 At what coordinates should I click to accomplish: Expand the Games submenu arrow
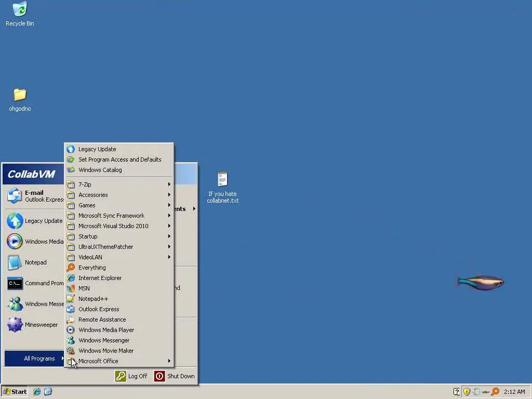pos(169,205)
